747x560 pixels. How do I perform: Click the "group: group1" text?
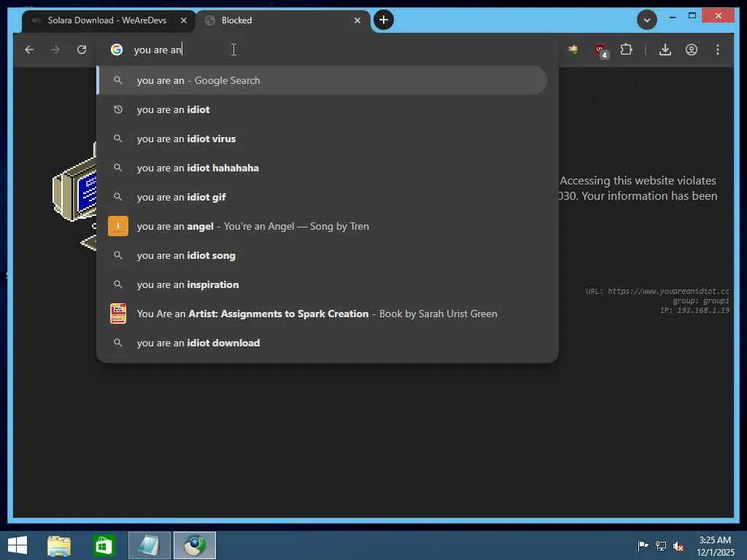tap(701, 300)
